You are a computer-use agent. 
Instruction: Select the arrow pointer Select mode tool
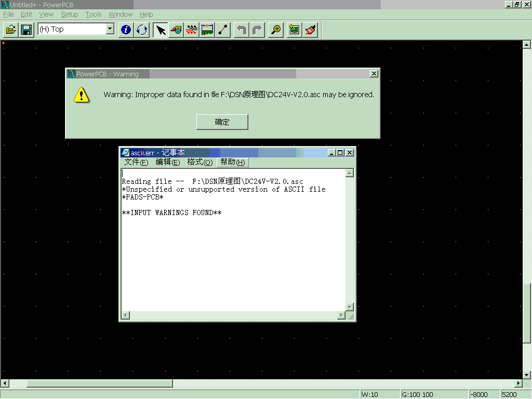[161, 30]
